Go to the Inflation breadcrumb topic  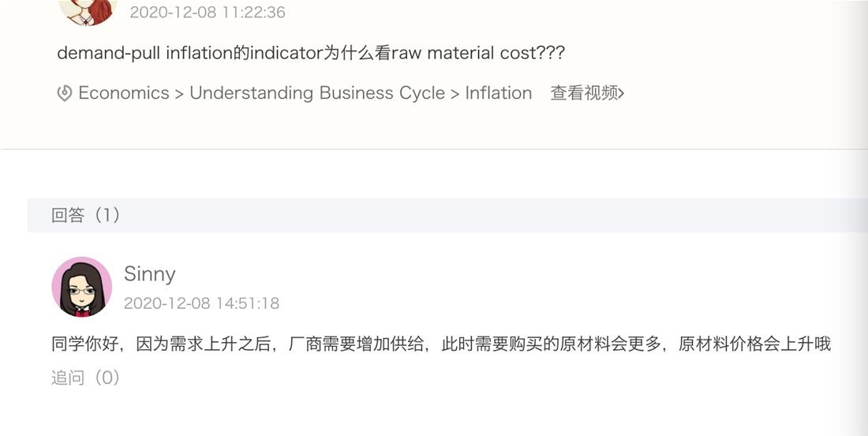pos(498,93)
